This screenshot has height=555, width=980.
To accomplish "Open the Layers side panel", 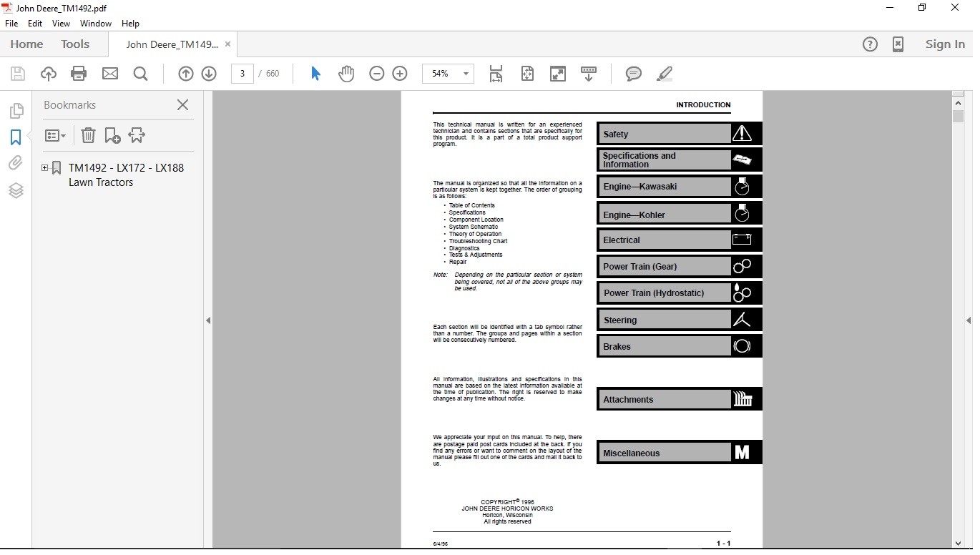I will coord(16,190).
